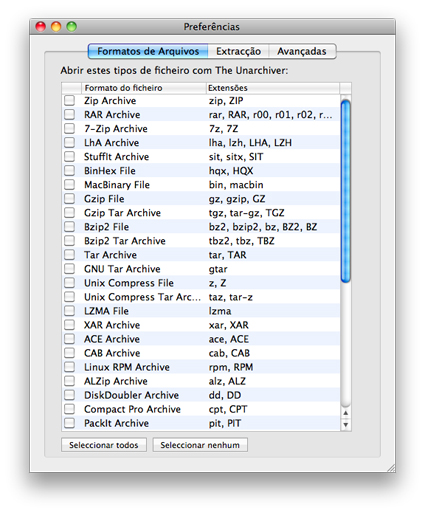Enable the Zip Archive checkbox
This screenshot has height=513, width=425.
(69, 100)
